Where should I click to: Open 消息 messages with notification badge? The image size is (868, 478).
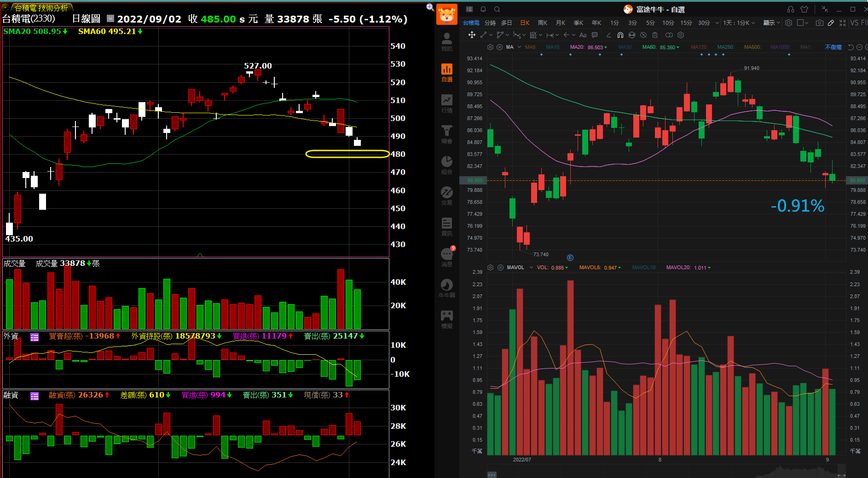tap(447, 257)
